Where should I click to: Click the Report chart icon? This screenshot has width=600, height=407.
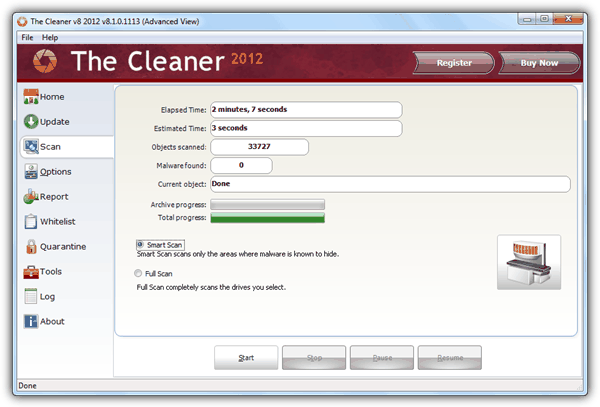point(31,196)
